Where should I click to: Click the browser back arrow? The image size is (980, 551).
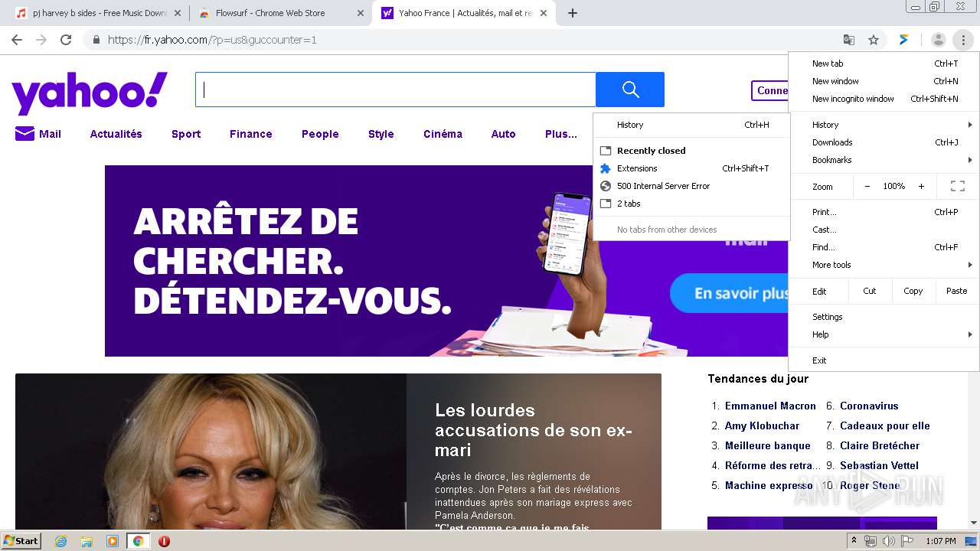point(17,40)
